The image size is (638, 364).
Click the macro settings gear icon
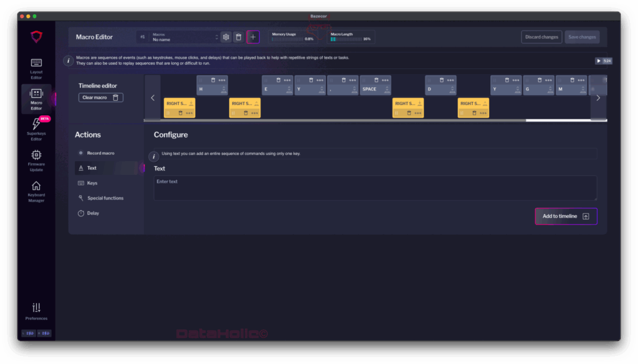[226, 37]
